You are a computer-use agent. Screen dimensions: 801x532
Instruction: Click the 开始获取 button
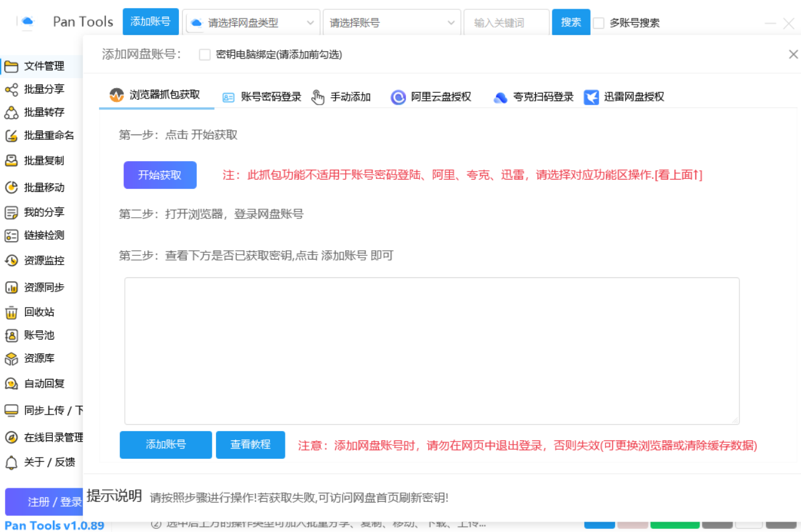click(x=160, y=175)
